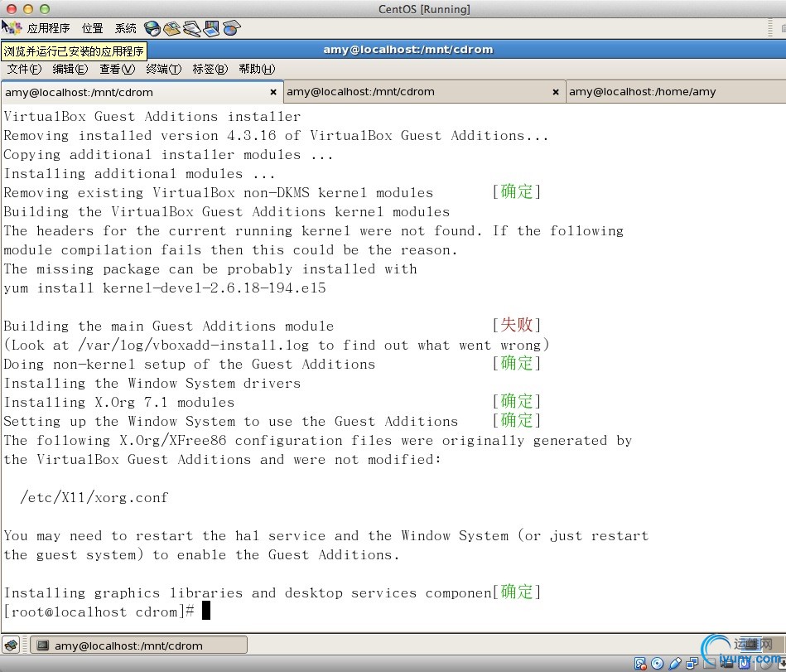
Task: Launch the spreadsheet pie chart icon
Action: coord(231,28)
